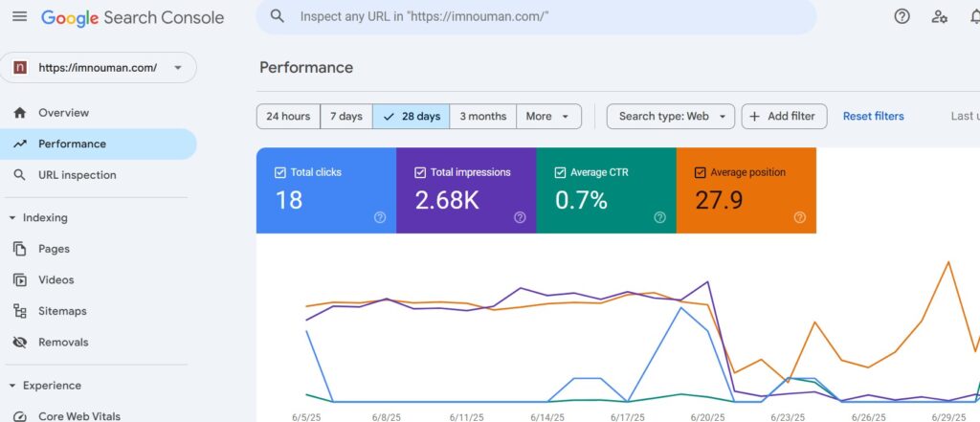Click the Videos icon in sidebar
The width and height of the screenshot is (980, 422).
(x=20, y=280)
